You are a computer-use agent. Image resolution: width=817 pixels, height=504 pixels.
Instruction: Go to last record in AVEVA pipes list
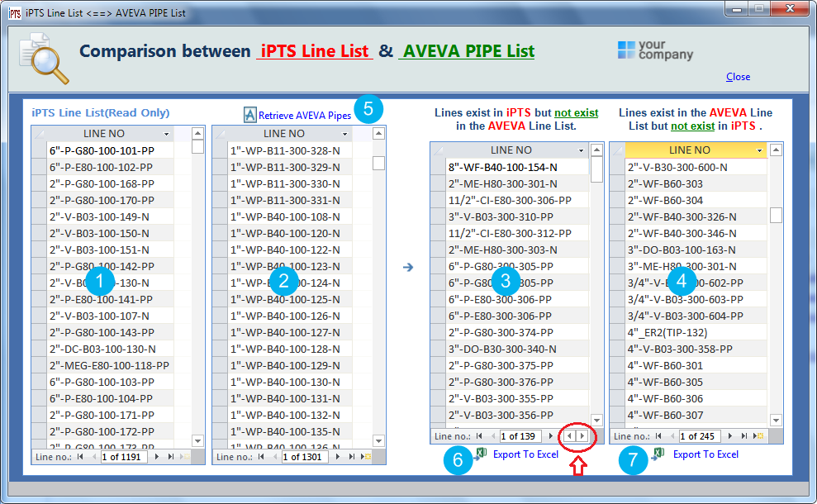pos(352,457)
